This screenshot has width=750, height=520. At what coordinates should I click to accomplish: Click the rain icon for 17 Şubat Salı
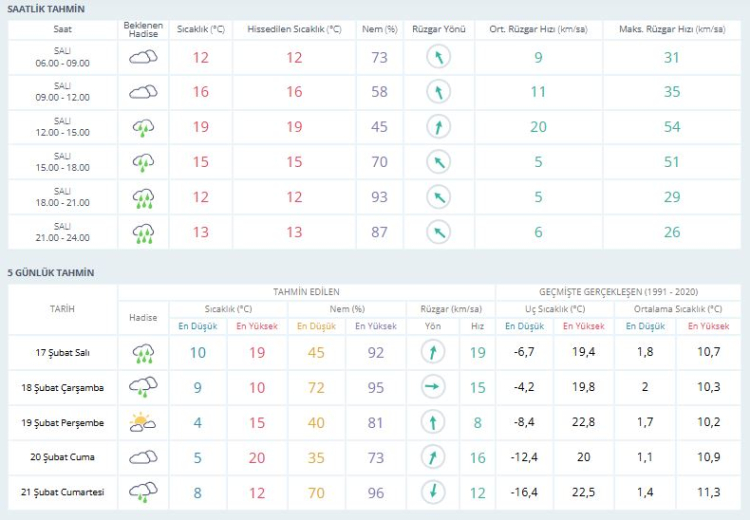click(x=143, y=352)
